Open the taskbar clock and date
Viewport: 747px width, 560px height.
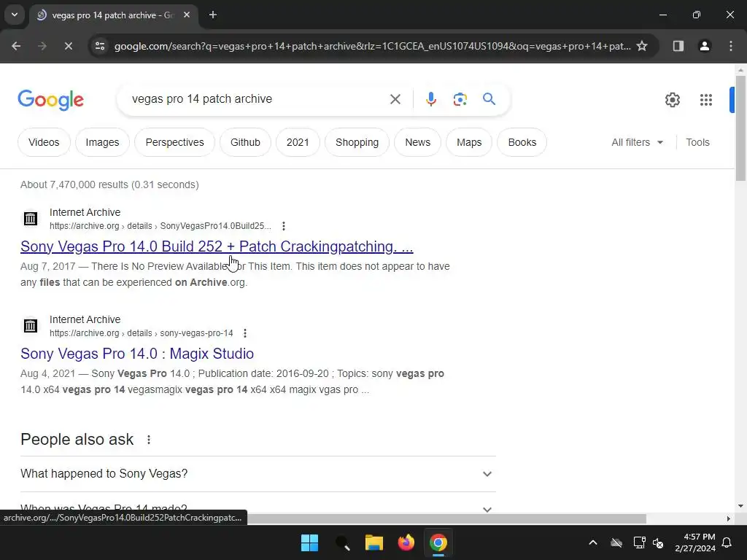click(695, 542)
